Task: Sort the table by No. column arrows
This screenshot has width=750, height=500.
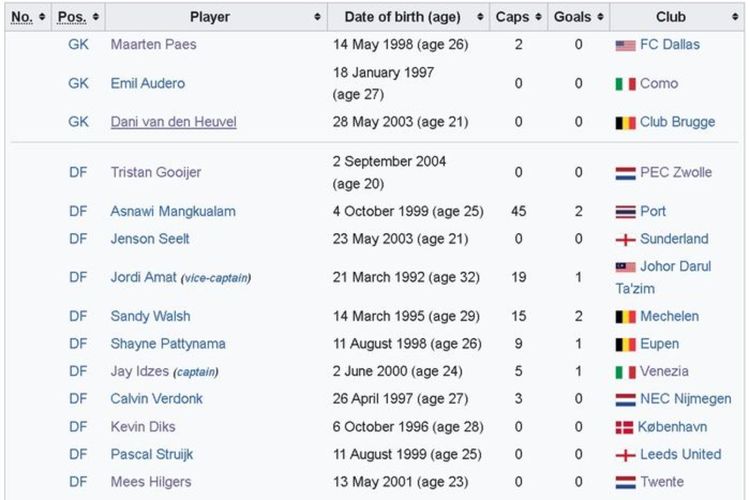Action: point(42,17)
